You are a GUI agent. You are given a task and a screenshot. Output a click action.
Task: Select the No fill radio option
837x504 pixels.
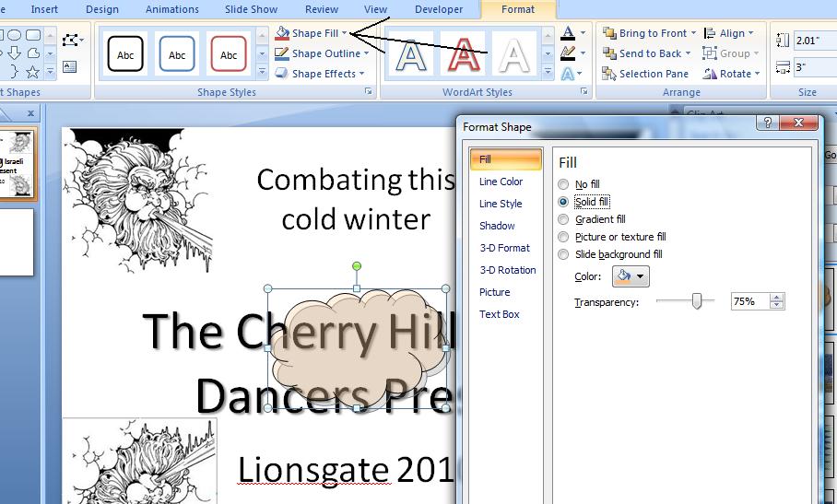tap(563, 184)
